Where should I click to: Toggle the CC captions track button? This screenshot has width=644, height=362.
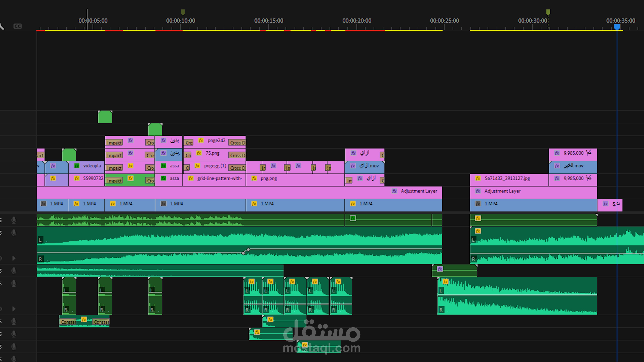tap(17, 26)
